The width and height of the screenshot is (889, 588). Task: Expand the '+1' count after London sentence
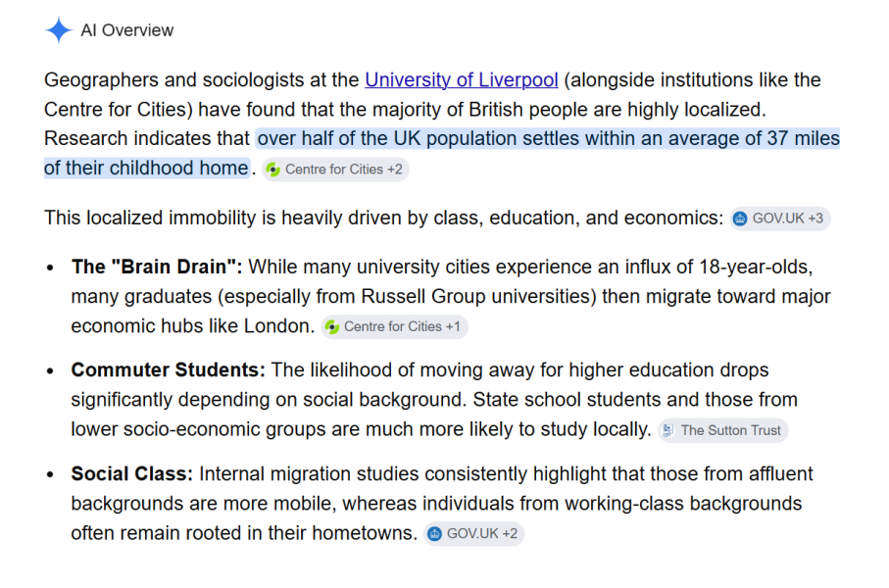453,326
